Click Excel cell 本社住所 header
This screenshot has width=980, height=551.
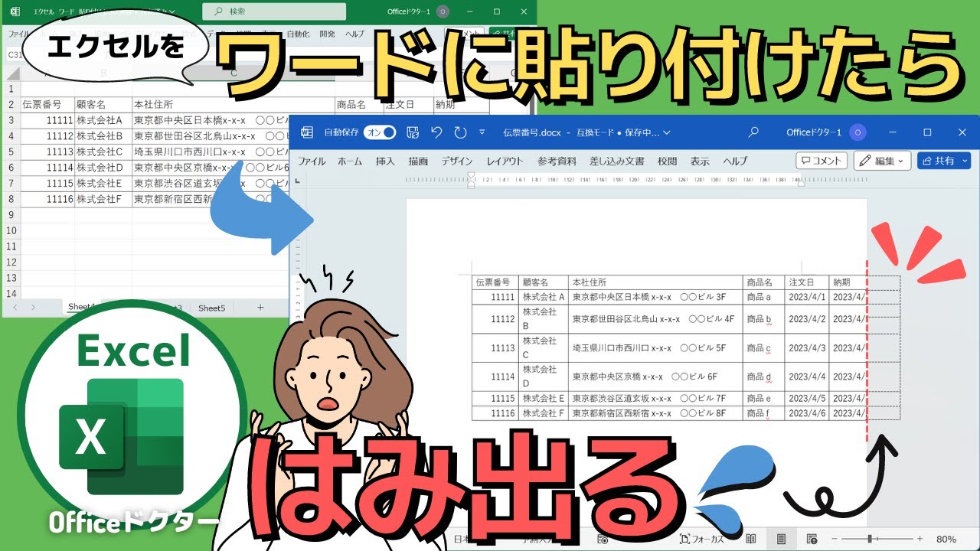[x=234, y=105]
